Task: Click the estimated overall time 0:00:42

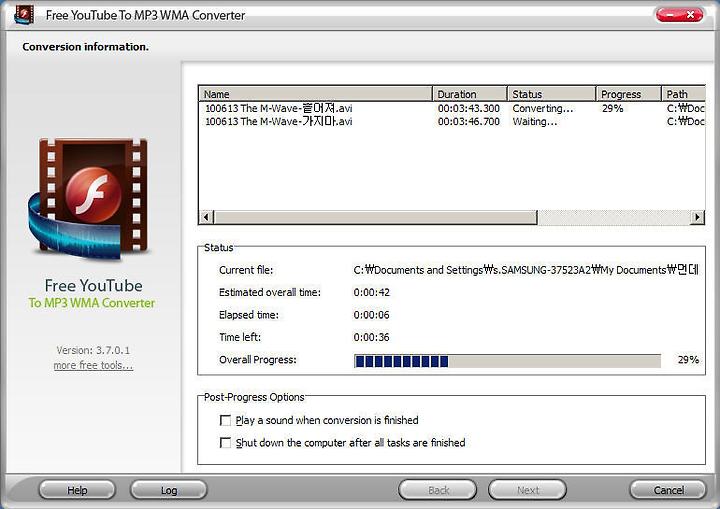Action: click(371, 292)
